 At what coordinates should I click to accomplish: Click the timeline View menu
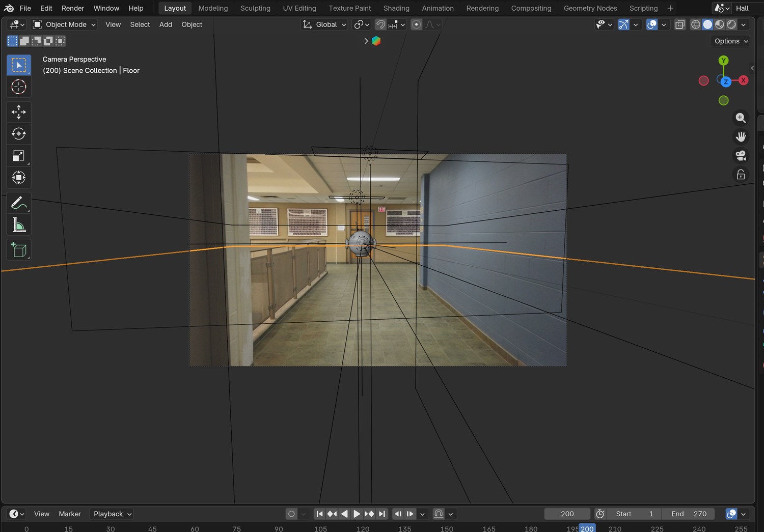42,514
